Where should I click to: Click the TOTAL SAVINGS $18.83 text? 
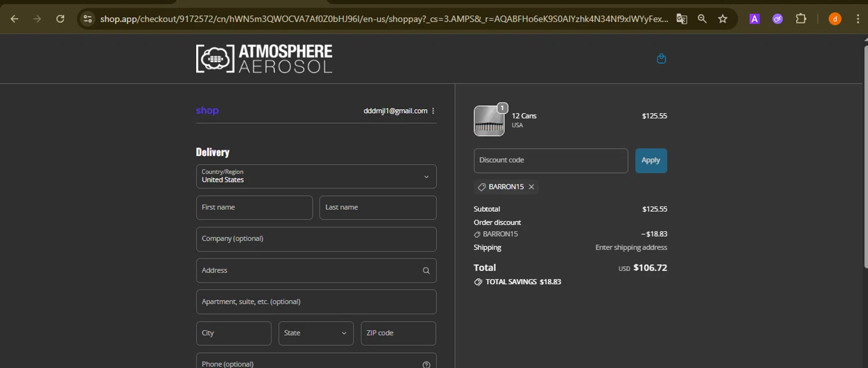[524, 282]
